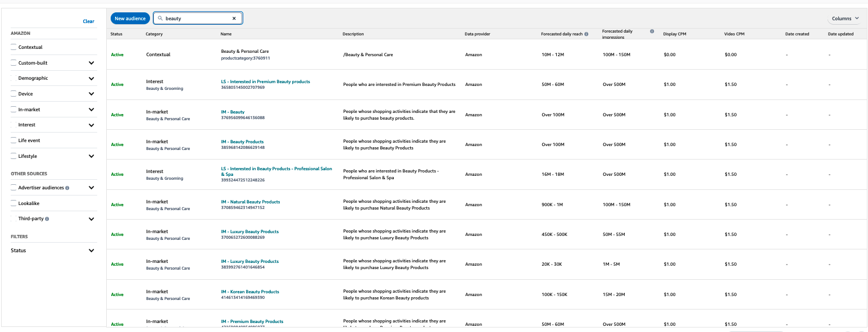Clear the beauty search with the X icon
This screenshot has height=332, width=868.
(234, 19)
